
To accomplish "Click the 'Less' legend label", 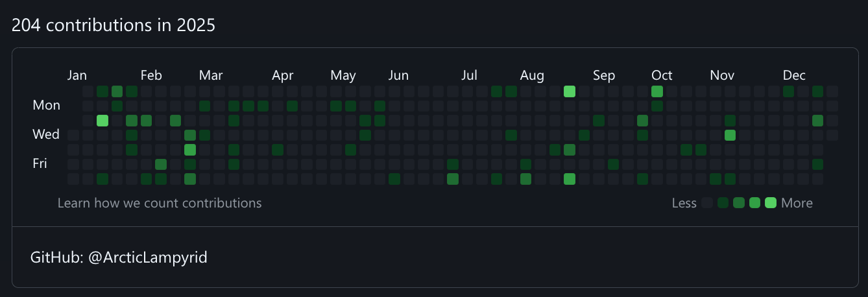I will 684,203.
